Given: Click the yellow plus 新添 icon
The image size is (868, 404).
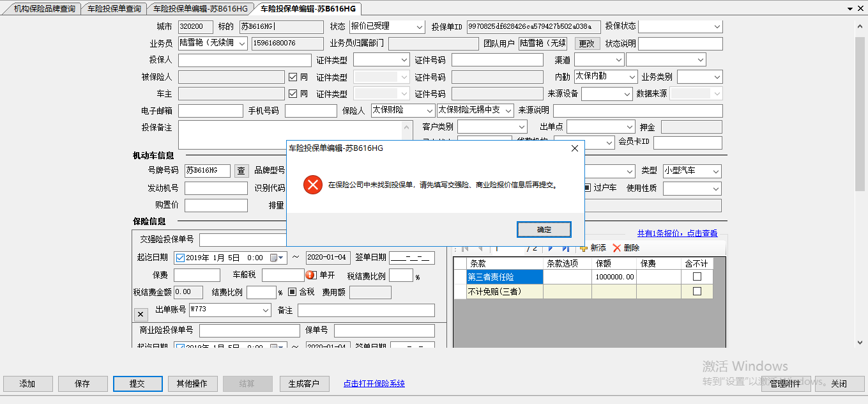Looking at the screenshot, I should click(x=583, y=248).
